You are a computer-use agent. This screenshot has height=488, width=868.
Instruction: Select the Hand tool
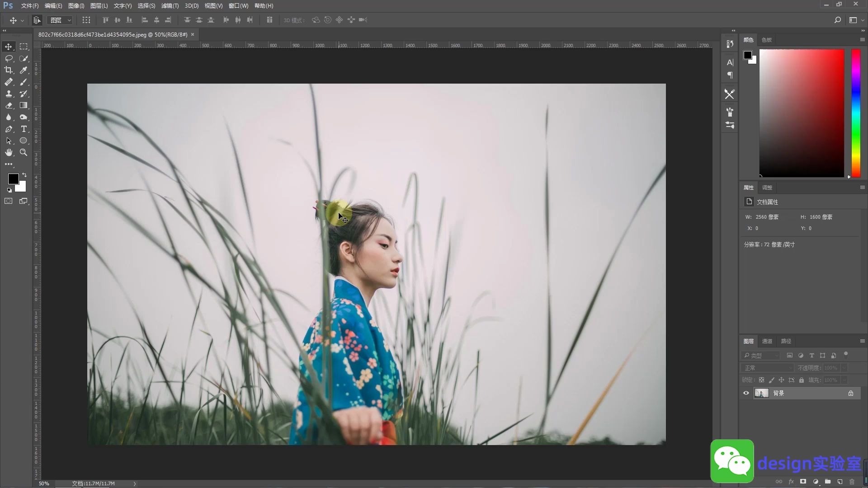click(9, 152)
